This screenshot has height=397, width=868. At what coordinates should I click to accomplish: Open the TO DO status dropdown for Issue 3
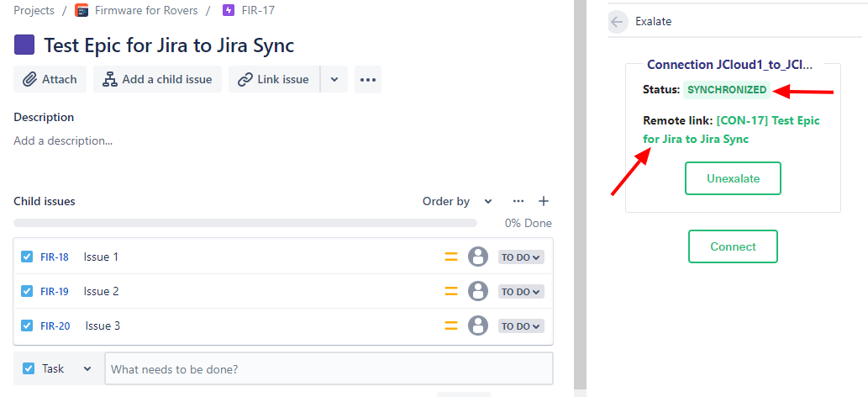point(521,326)
